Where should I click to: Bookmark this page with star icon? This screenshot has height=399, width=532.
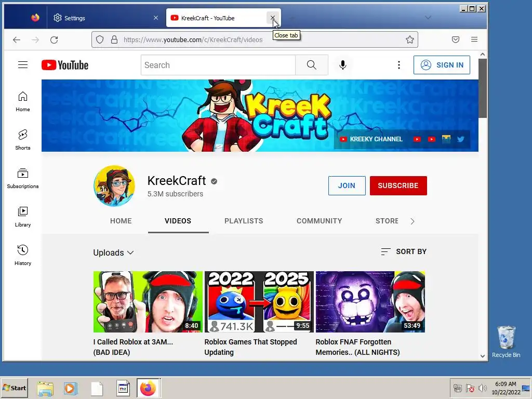pyautogui.click(x=409, y=39)
